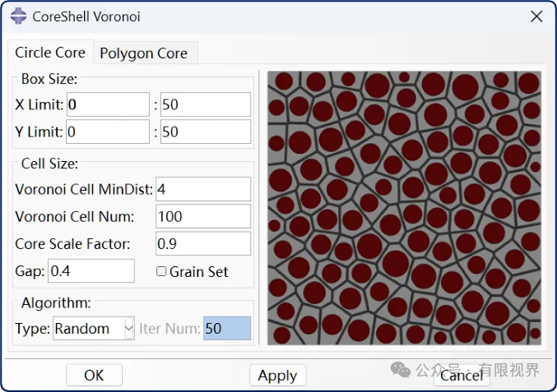
Task: Click the Voronoi Cell MinDist field
Action: pos(203,189)
